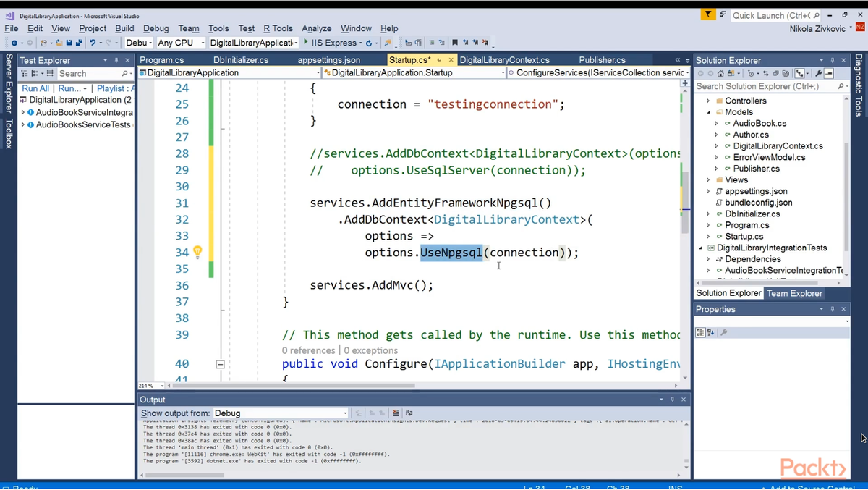868x490 pixels.
Task: Toggle the nested view icon in Solution Explorer
Action: coord(800,73)
